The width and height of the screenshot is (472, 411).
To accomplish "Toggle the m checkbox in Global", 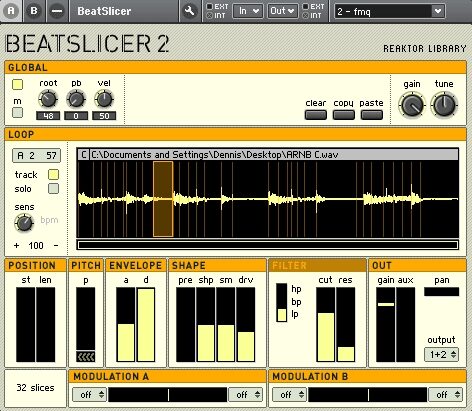I will point(17,112).
